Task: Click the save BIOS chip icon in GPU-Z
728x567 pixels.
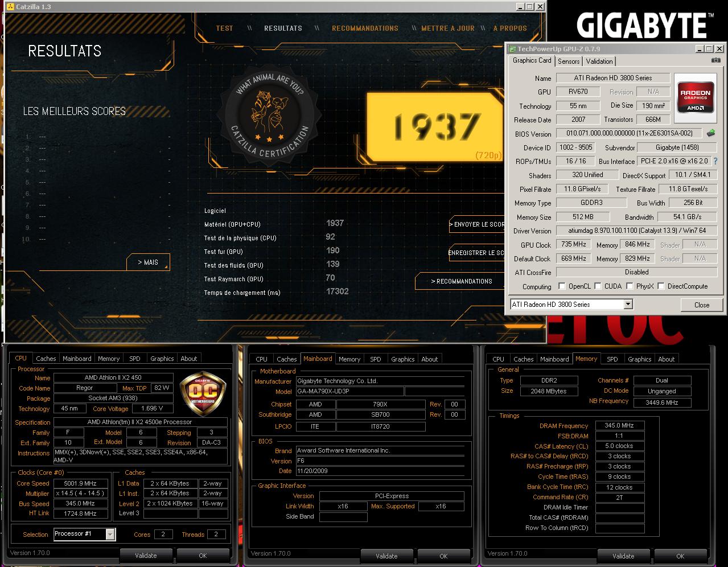Action: [711, 133]
